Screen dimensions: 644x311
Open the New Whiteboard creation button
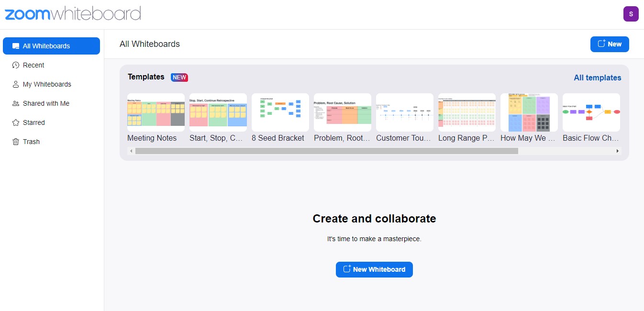tap(374, 269)
